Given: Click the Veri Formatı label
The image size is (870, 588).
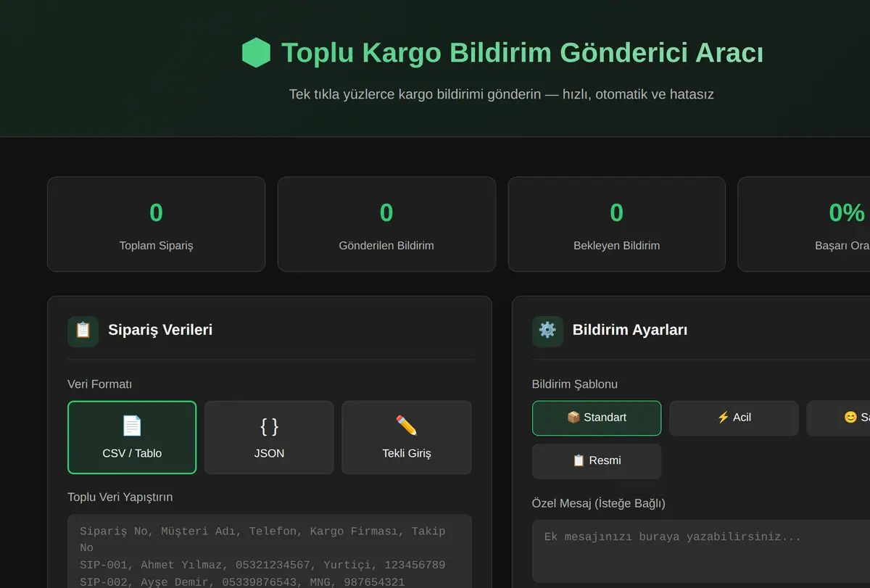Looking at the screenshot, I should (x=100, y=384).
